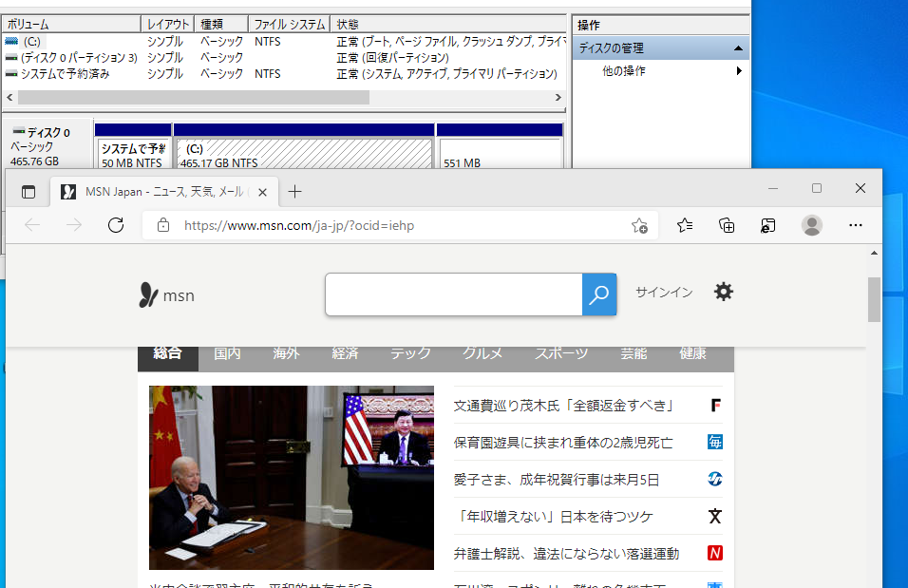
Task: Open Collections in Edge
Action: [x=727, y=225]
